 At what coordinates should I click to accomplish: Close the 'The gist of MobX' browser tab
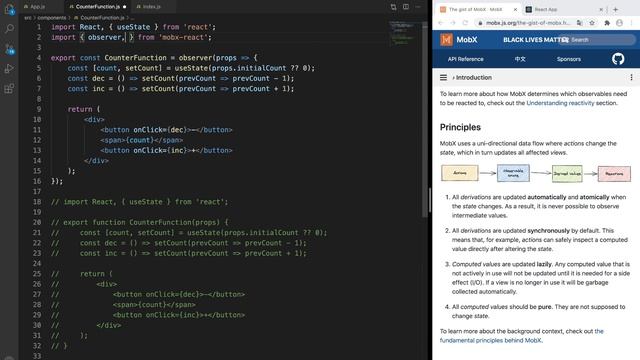(x=515, y=9)
